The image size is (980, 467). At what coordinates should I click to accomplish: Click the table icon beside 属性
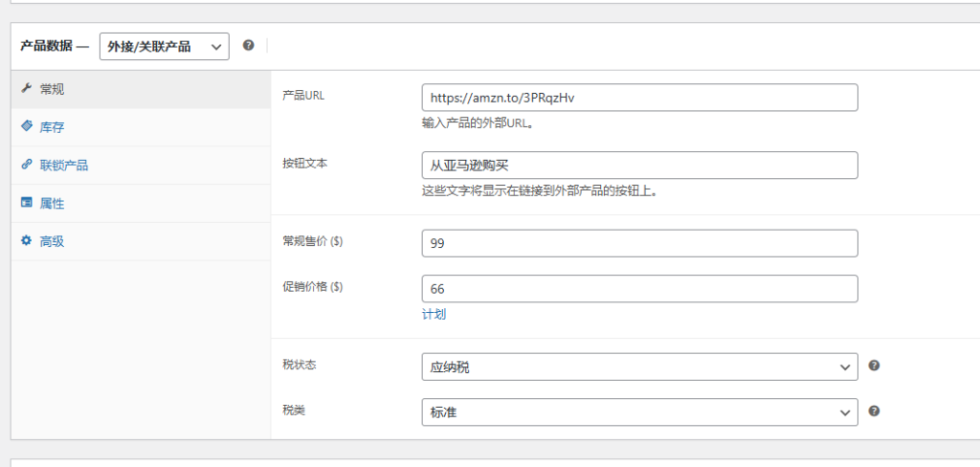(26, 203)
